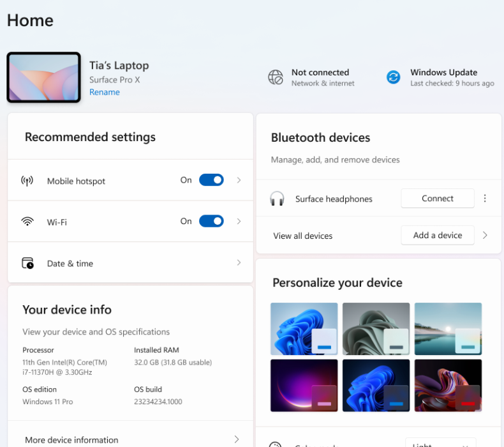
Task: Click the OS build number 23234234.1000
Action: point(158,402)
